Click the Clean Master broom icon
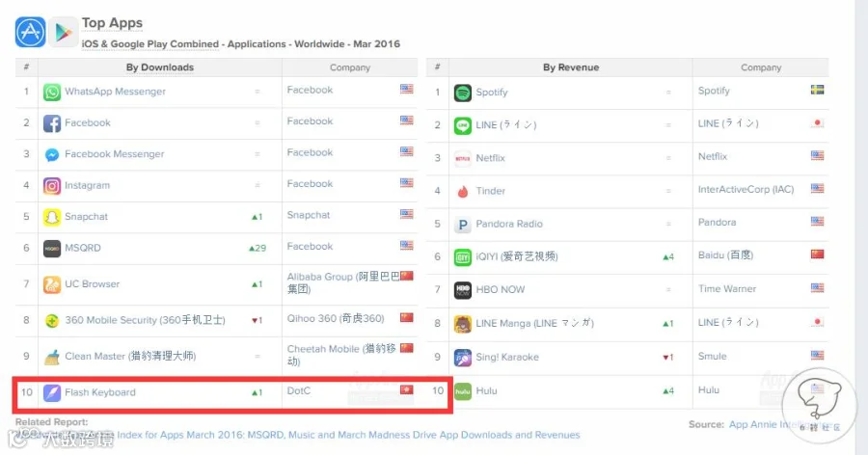Screen dimensions: 868x455 tap(52, 357)
